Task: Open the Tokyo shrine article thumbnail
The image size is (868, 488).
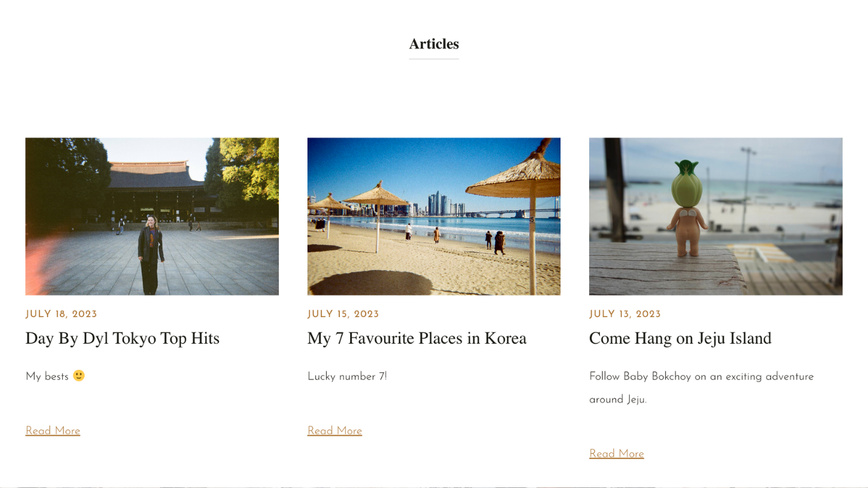Action: [x=152, y=216]
